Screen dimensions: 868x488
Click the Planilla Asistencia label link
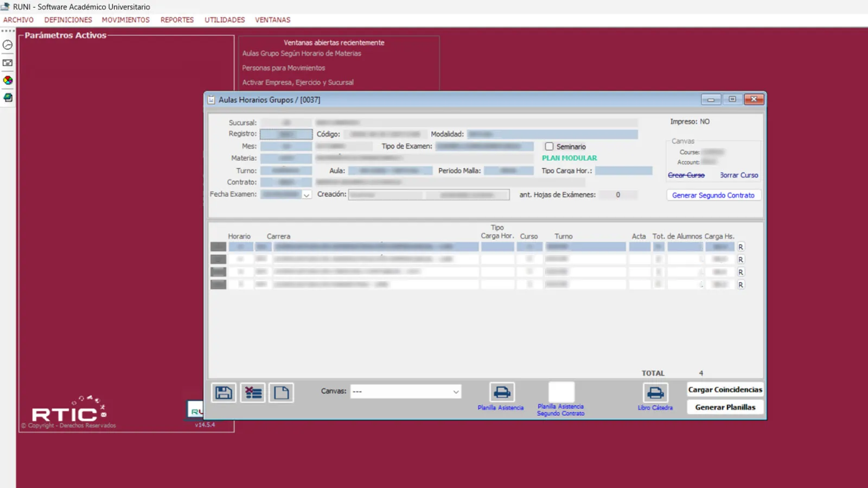pos(501,408)
